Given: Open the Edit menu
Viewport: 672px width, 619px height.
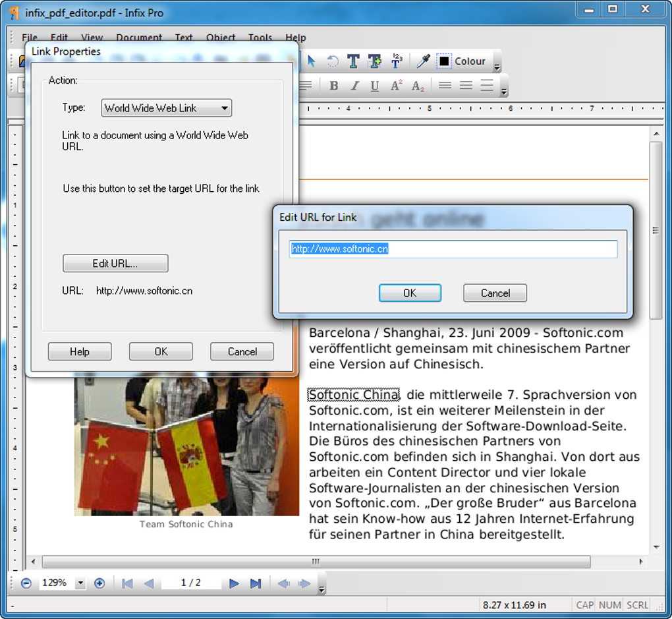Looking at the screenshot, I should [59, 38].
